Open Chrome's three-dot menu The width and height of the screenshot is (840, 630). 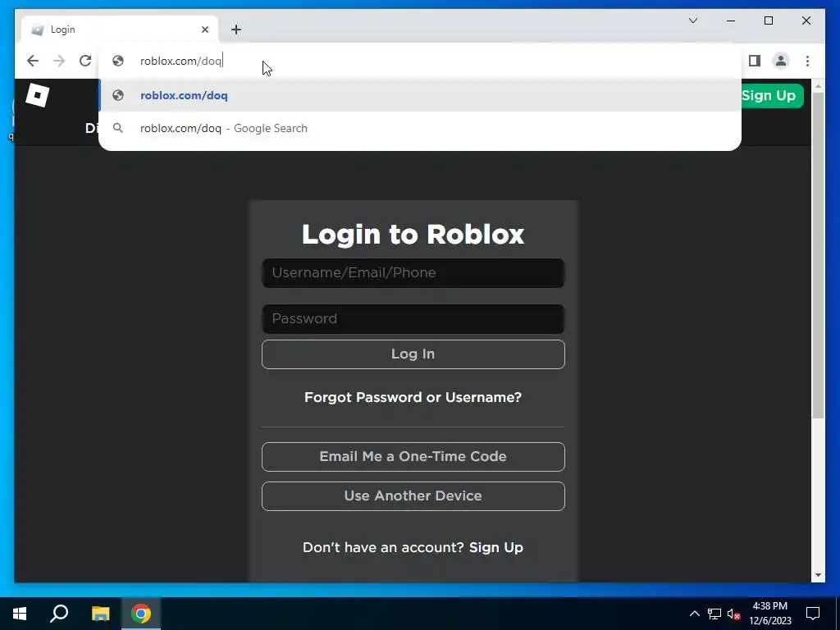(807, 61)
